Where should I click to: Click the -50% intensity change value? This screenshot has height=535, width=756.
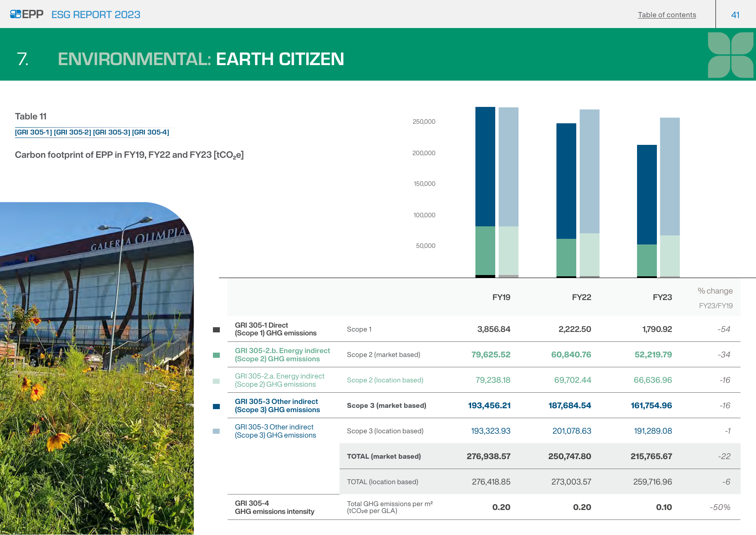pos(720,507)
